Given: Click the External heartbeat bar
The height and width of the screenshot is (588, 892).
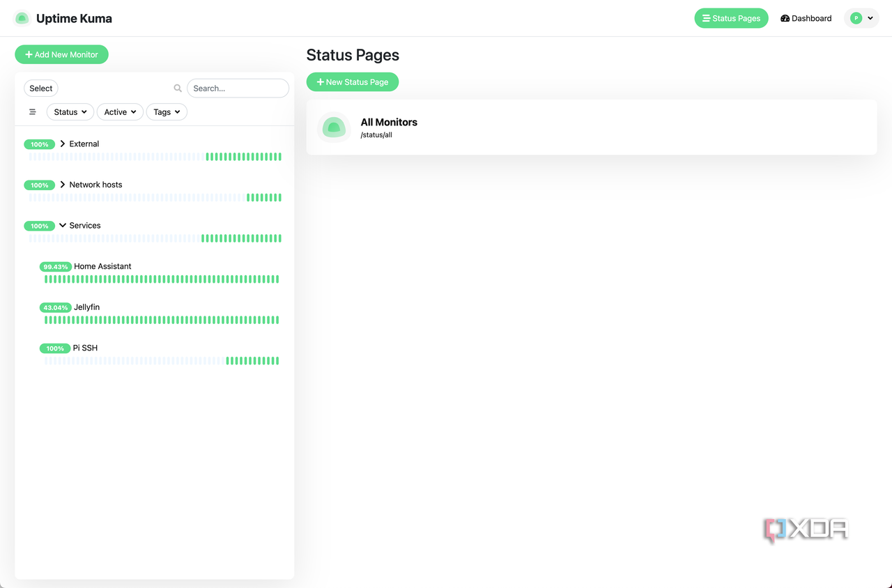Looking at the screenshot, I should (x=155, y=157).
